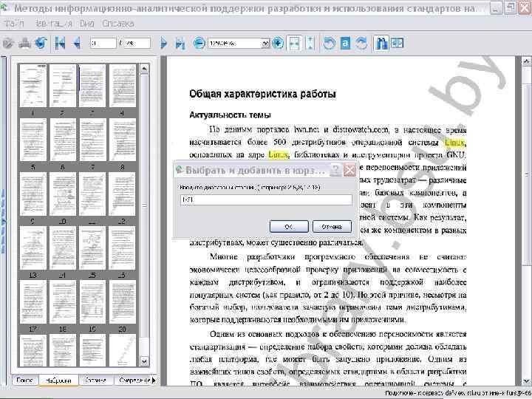Viewport: 532px width, 399px height.
Task: Click the document scroll down arrow
Action: coord(526,381)
